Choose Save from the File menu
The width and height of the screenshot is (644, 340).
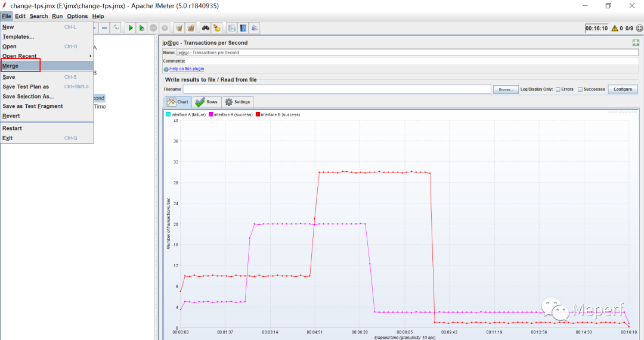[47, 77]
